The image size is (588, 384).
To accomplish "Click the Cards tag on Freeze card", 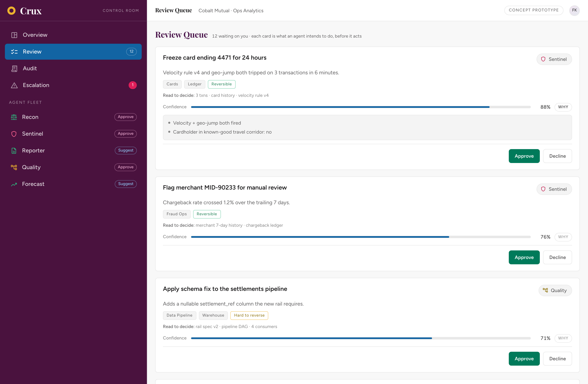I will [x=172, y=84].
